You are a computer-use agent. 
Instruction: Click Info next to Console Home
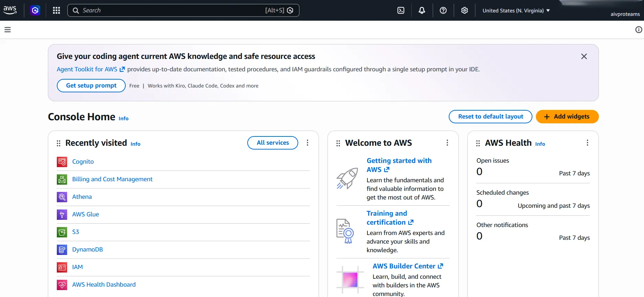(x=124, y=119)
